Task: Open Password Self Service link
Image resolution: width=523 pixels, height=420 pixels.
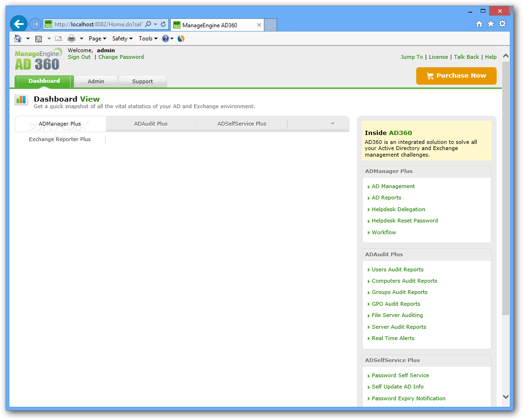Action: pyautogui.click(x=400, y=376)
